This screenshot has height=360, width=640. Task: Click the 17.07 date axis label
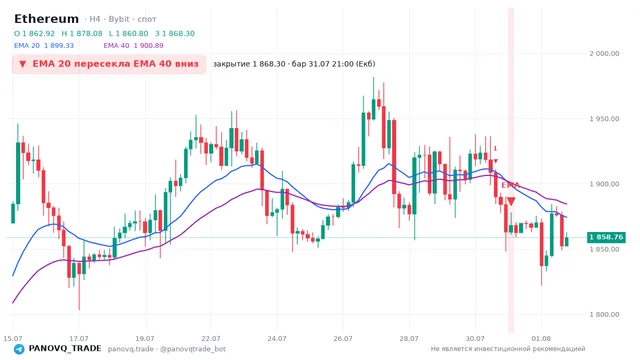pos(79,339)
